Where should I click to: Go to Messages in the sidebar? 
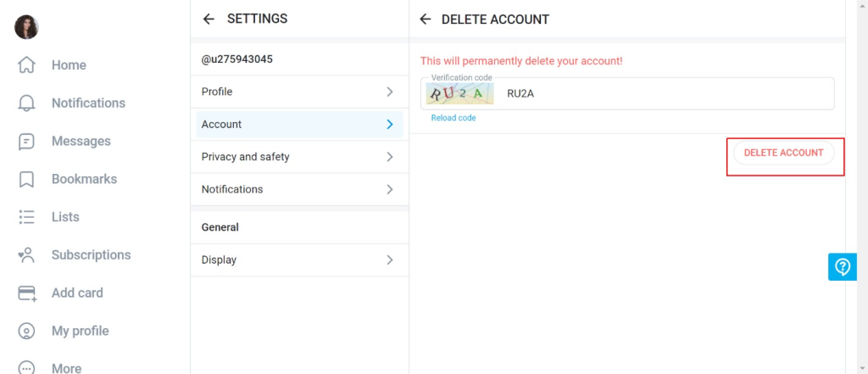pyautogui.click(x=81, y=142)
